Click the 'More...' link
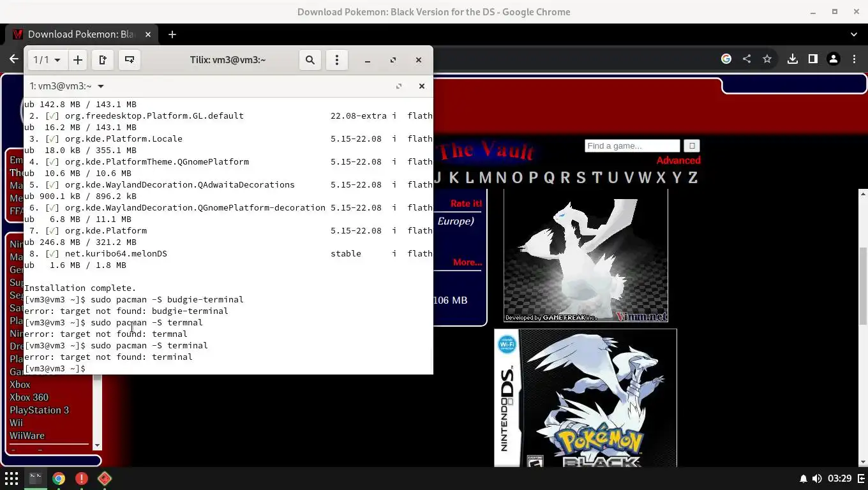 467,262
